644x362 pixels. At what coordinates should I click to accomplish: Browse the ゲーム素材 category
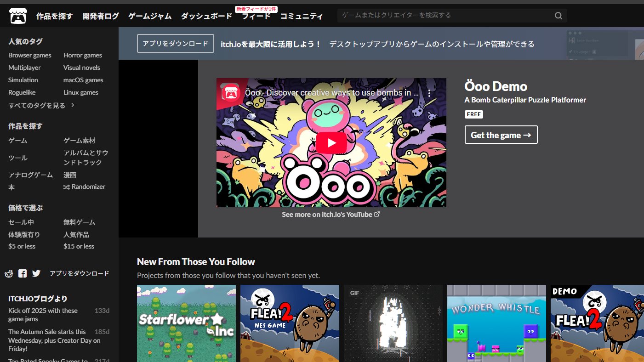(x=80, y=141)
